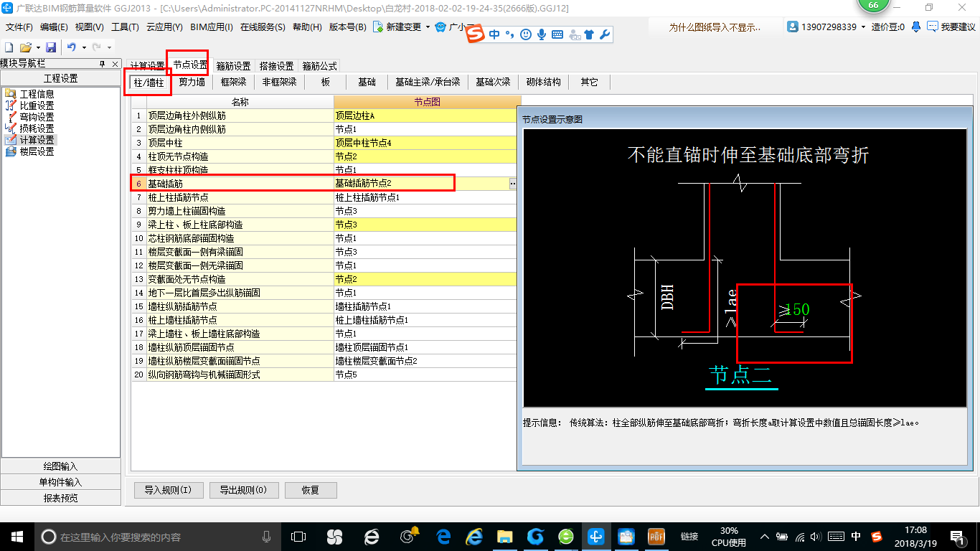The image size is (980, 551).
Task: Select the 顶层中柱节点4 cell
Action: [x=425, y=143]
